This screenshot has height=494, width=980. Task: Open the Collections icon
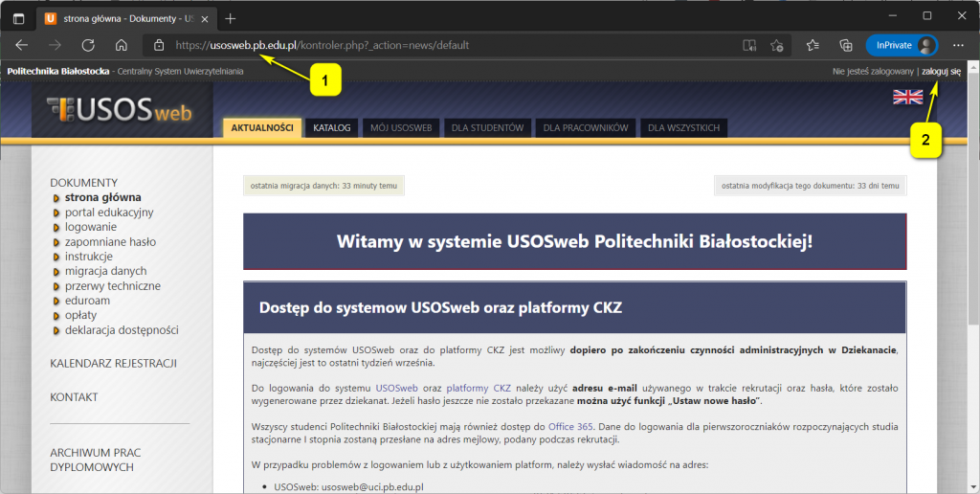846,45
